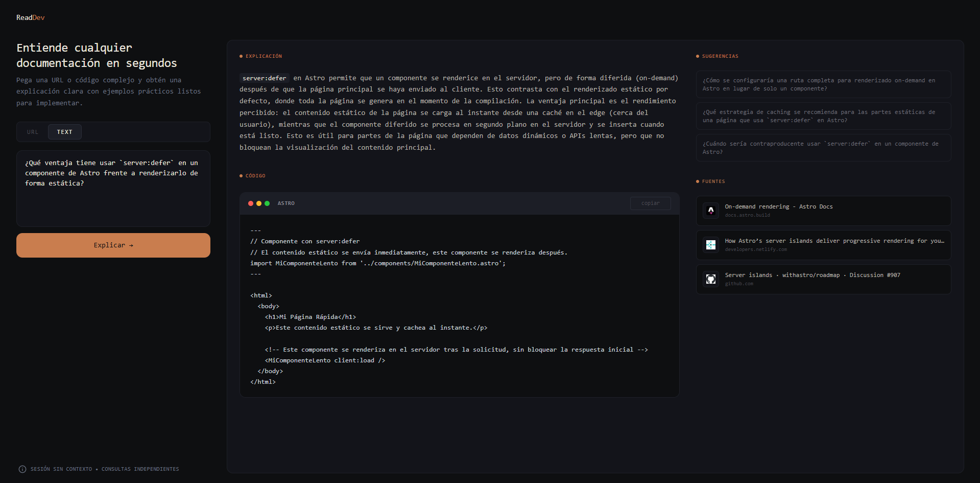Viewport: 980px width, 483px height.
Task: Click the ReadDev logo
Action: tap(30, 17)
